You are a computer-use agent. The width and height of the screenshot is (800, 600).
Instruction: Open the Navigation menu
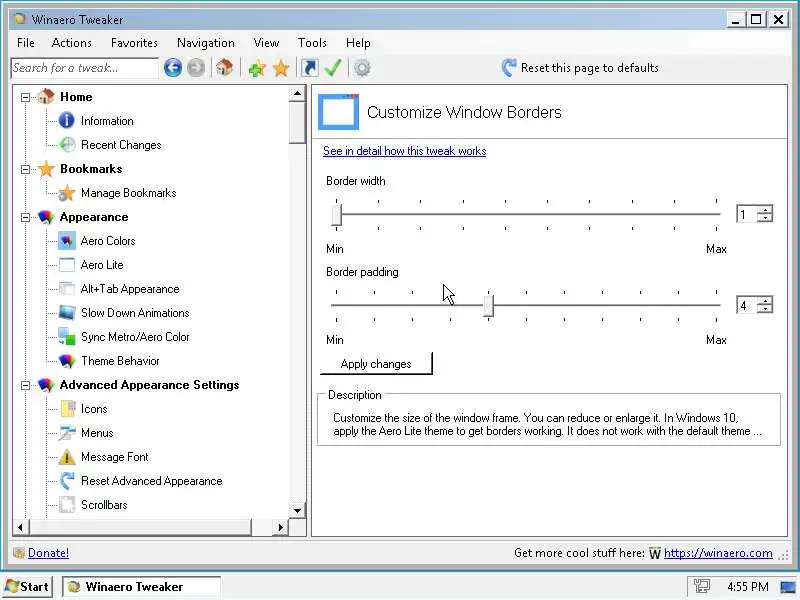pyautogui.click(x=206, y=43)
